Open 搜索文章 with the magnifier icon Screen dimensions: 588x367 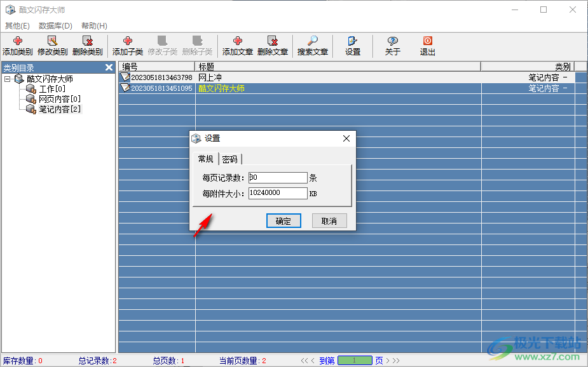pyautogui.click(x=312, y=46)
